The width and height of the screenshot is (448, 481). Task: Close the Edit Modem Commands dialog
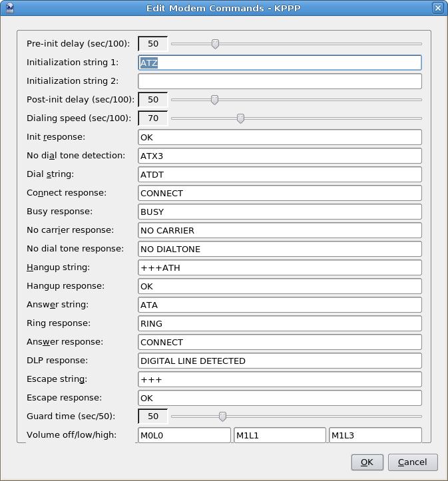(438, 8)
